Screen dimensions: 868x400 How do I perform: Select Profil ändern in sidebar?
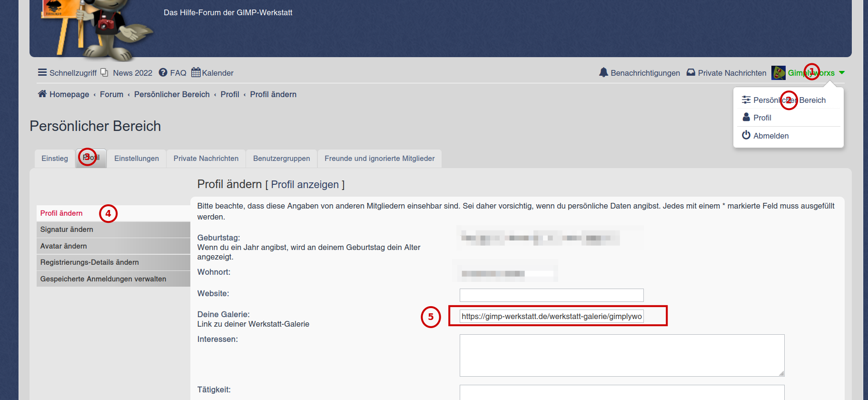point(113,213)
